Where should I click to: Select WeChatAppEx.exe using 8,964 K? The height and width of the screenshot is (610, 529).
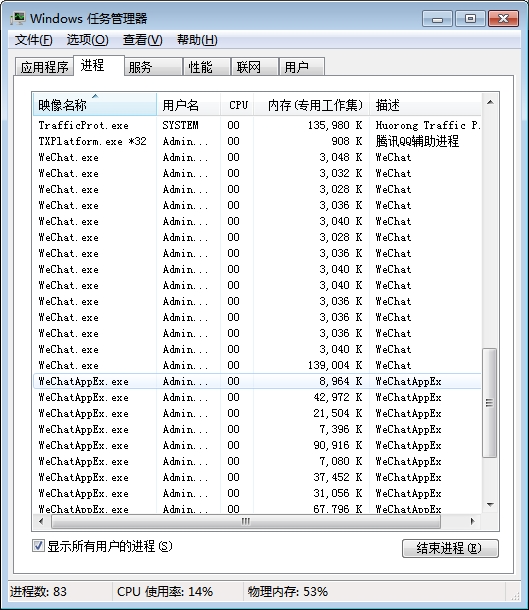257,381
